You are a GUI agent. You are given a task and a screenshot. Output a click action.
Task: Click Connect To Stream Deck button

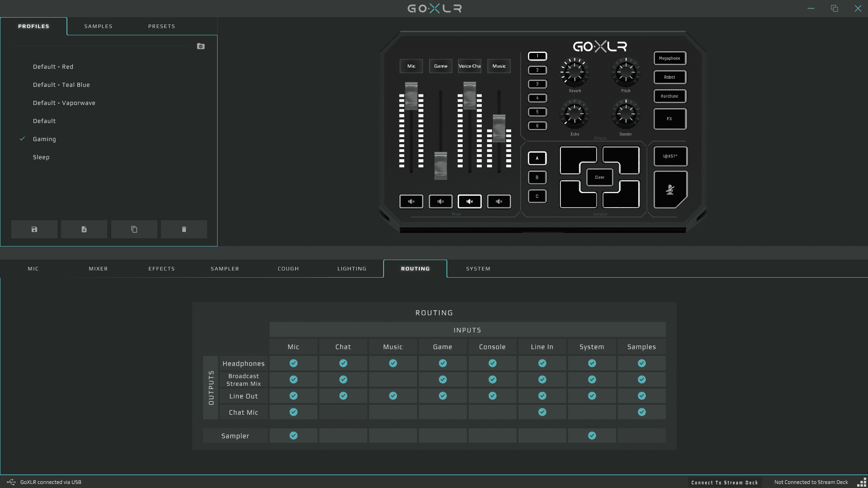[725, 483]
